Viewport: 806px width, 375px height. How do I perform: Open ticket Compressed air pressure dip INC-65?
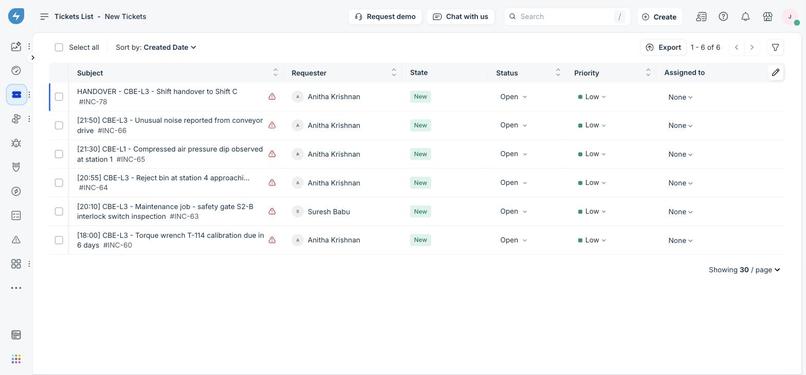tap(170, 154)
